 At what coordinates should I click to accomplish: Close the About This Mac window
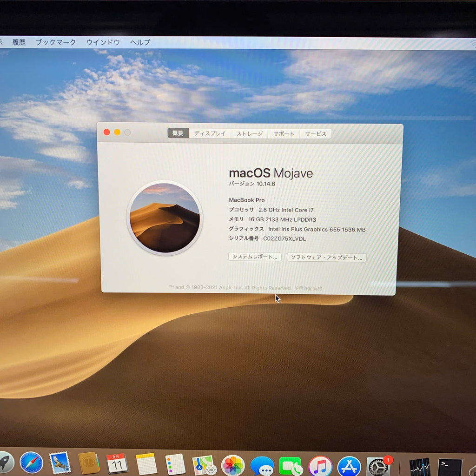[106, 132]
